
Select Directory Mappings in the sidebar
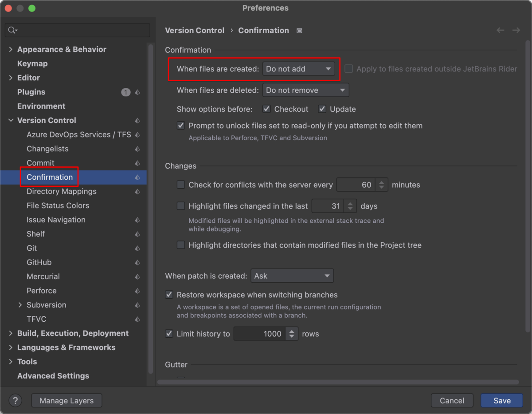tap(61, 192)
